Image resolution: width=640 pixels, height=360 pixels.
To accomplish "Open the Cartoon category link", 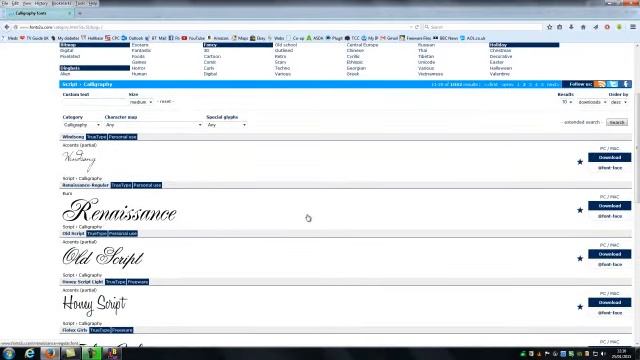I will click(x=212, y=56).
